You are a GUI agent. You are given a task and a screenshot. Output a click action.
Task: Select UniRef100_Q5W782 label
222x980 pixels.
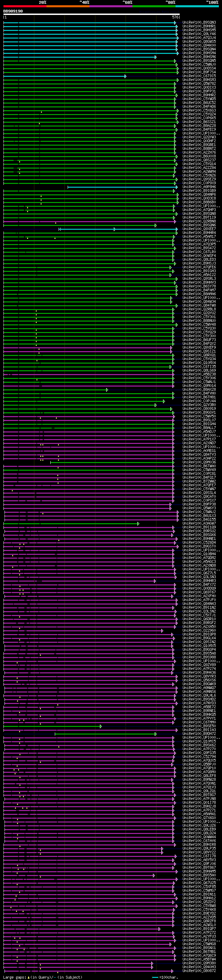point(199,84)
